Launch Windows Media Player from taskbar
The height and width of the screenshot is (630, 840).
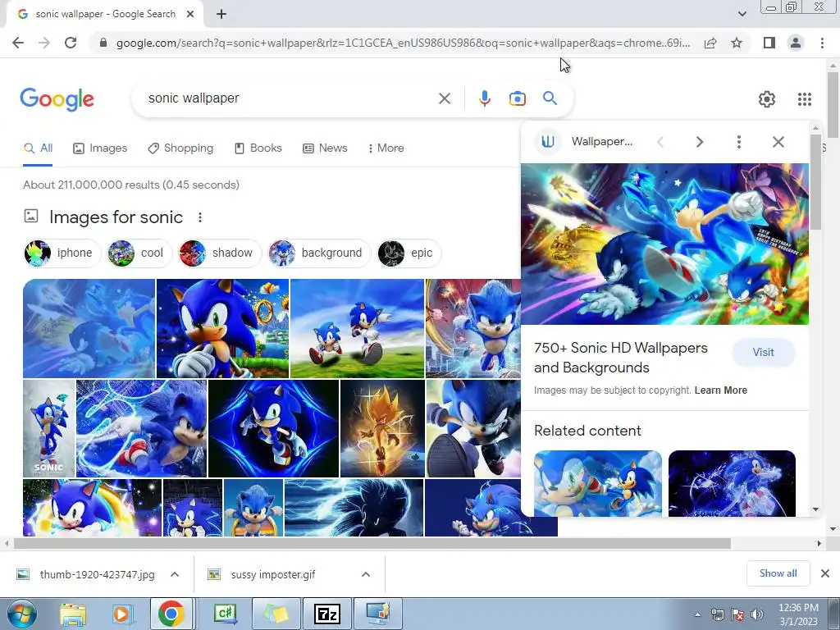point(121,614)
